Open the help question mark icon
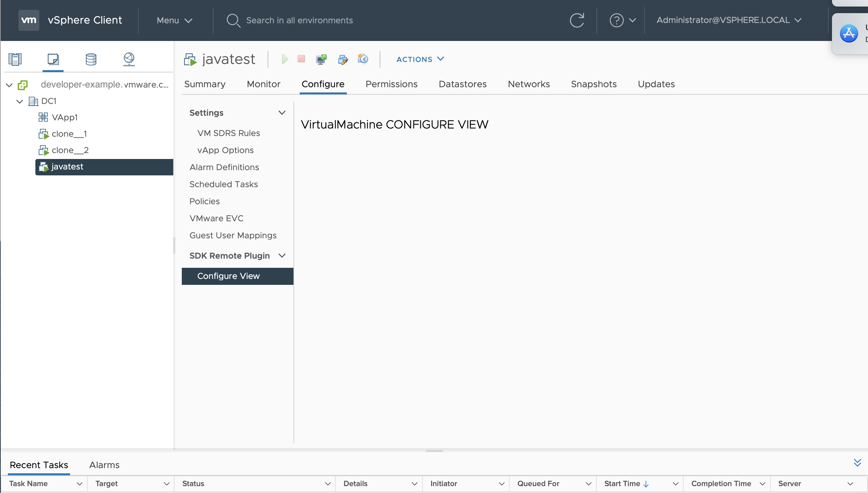 [616, 20]
